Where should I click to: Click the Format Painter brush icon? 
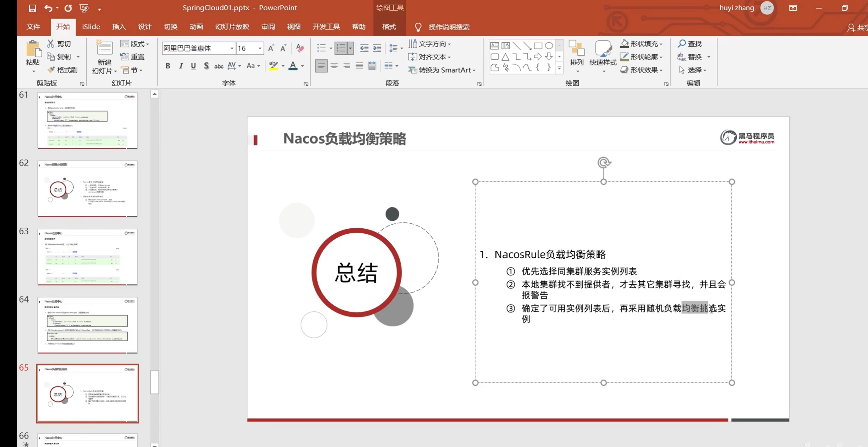tap(51, 70)
